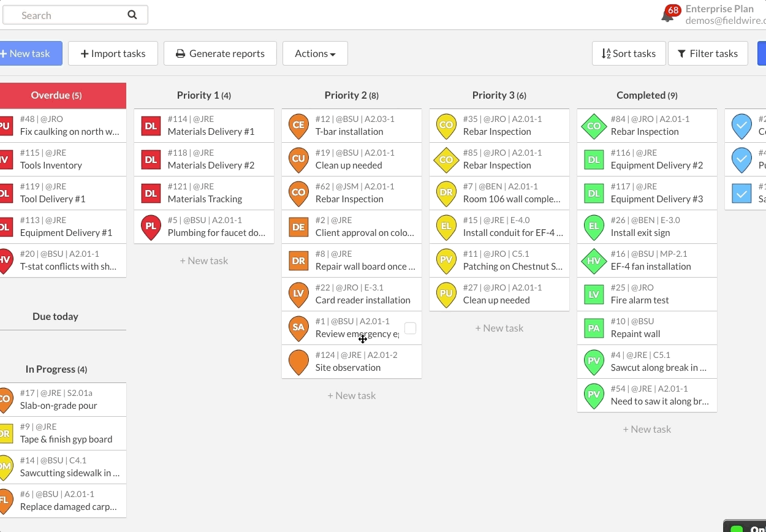Click the green HV diamond on EF-4 fan installation
Image resolution: width=766 pixels, height=532 pixels.
(594, 260)
